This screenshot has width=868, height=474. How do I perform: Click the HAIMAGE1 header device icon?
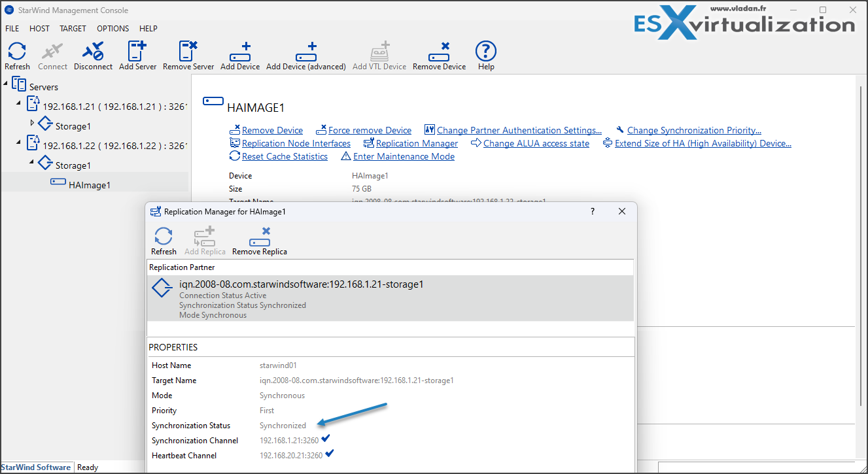tap(213, 101)
